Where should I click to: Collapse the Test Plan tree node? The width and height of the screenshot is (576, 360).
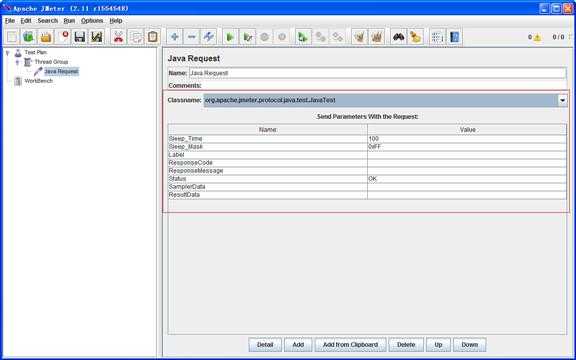pyautogui.click(x=7, y=53)
